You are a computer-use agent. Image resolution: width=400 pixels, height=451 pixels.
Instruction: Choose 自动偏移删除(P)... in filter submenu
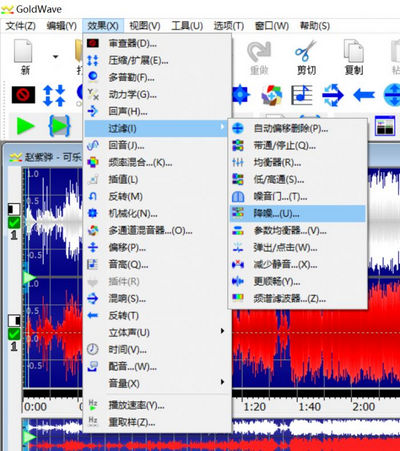[x=298, y=128]
